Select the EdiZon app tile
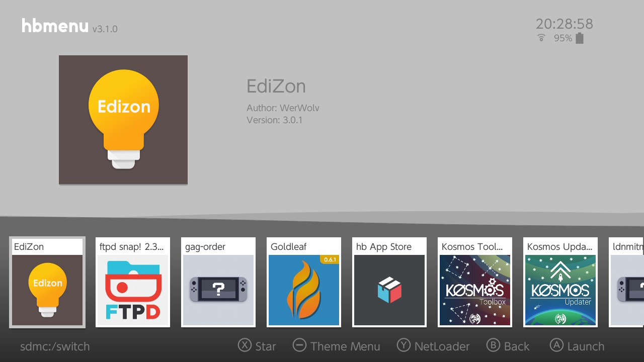 pyautogui.click(x=47, y=282)
